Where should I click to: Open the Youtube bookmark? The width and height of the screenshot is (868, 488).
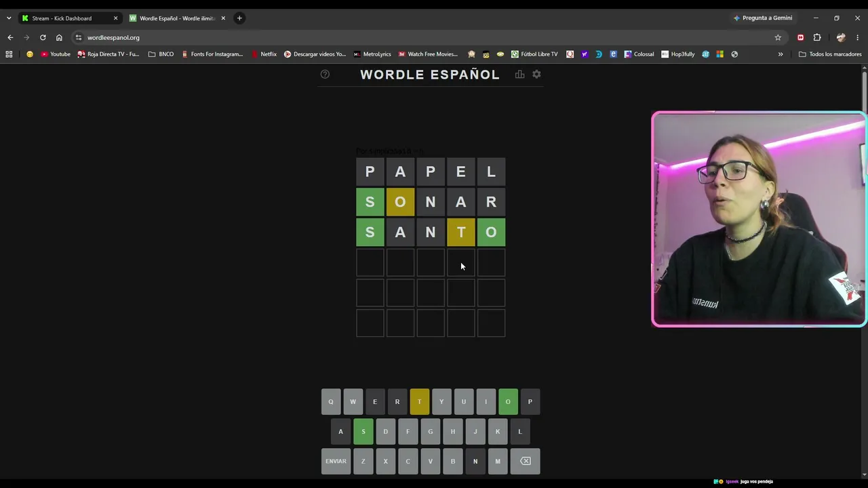(x=56, y=54)
